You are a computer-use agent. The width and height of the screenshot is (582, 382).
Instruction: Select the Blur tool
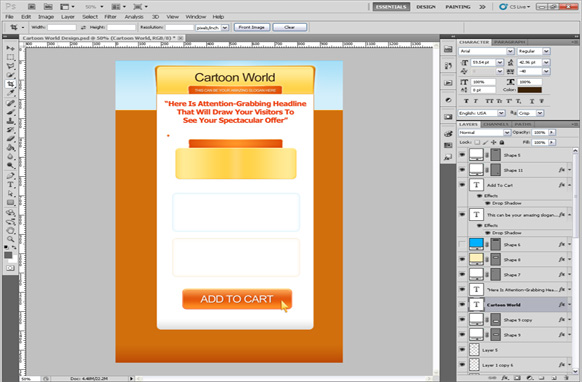pos(10,157)
